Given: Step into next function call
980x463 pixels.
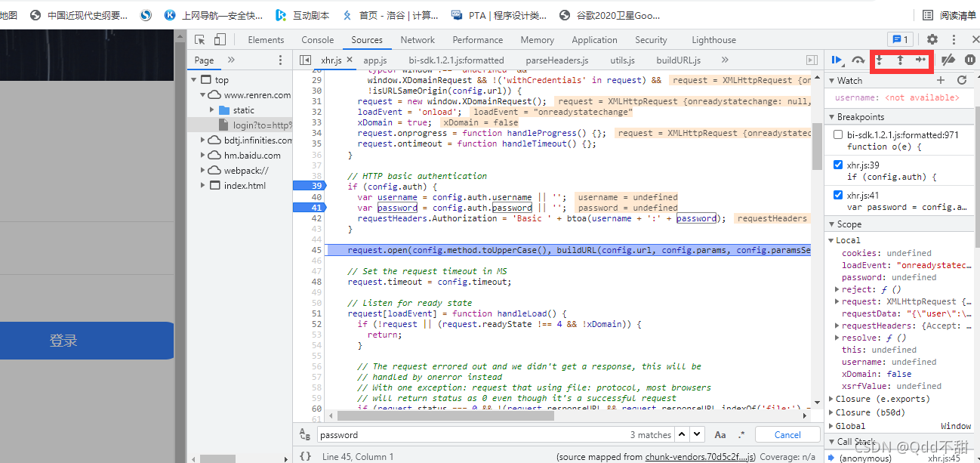Looking at the screenshot, I should pyautogui.click(x=880, y=60).
